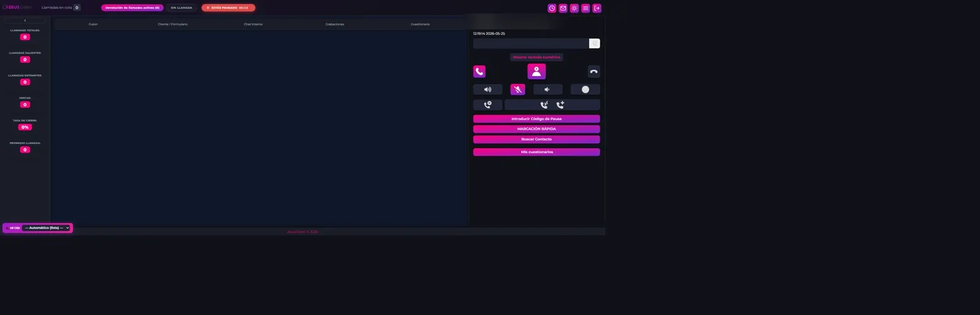The height and width of the screenshot is (315, 980).
Task: Click Buscar Contacto button
Action: (537, 139)
